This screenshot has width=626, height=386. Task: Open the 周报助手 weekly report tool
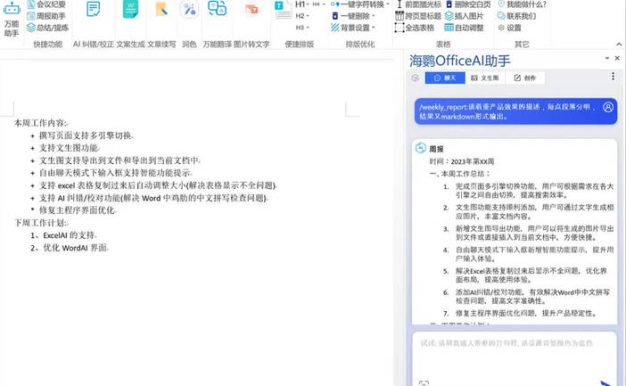coord(46,16)
